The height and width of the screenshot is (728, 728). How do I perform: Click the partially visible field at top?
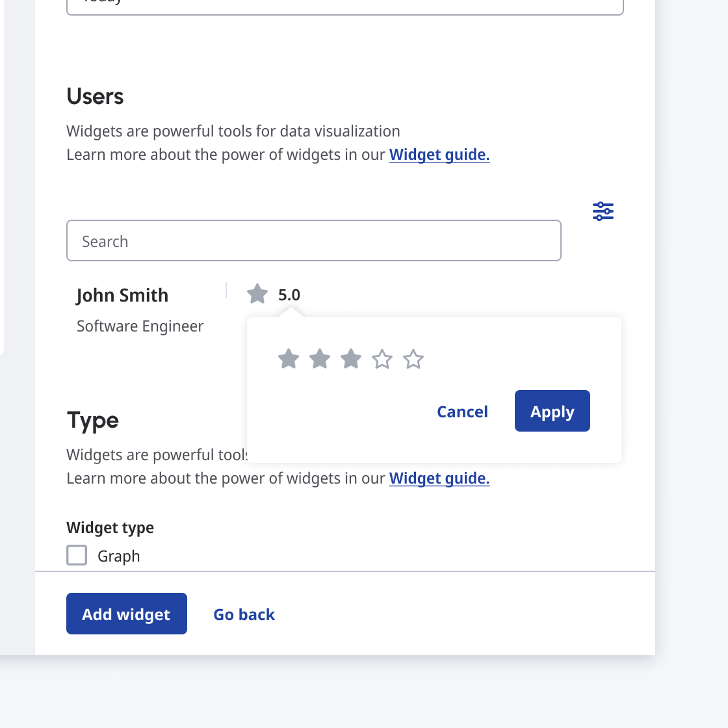[344, 6]
